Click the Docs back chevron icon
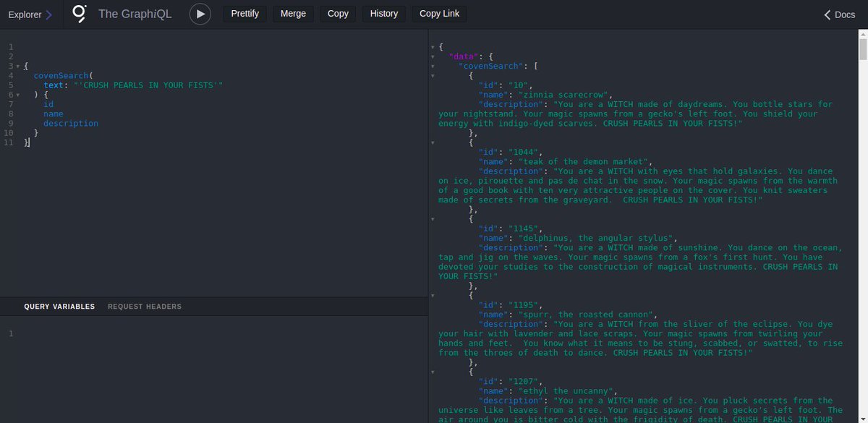Image resolution: width=868 pixels, height=423 pixels. click(x=827, y=14)
